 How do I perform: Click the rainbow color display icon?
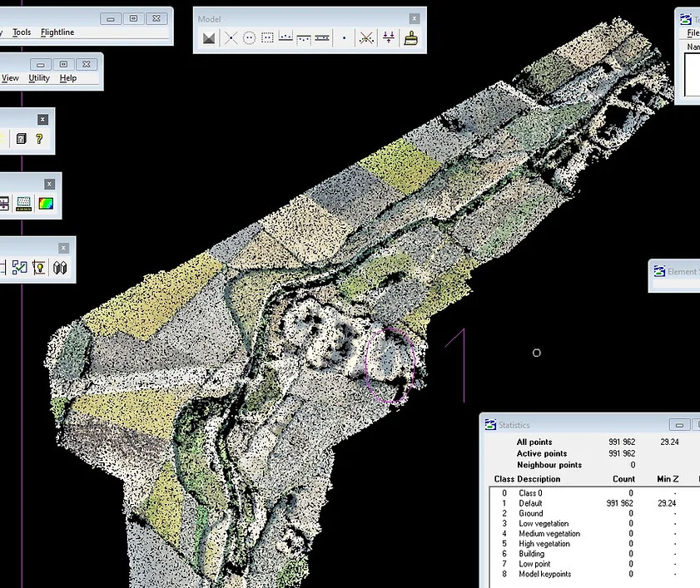pos(46,203)
